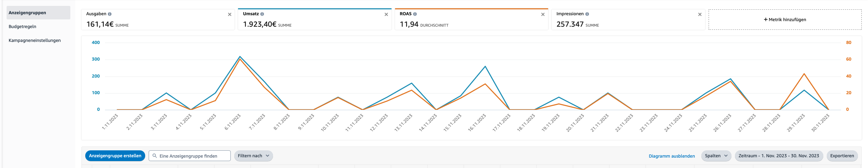Click the info icon next to ROAS

(x=415, y=14)
